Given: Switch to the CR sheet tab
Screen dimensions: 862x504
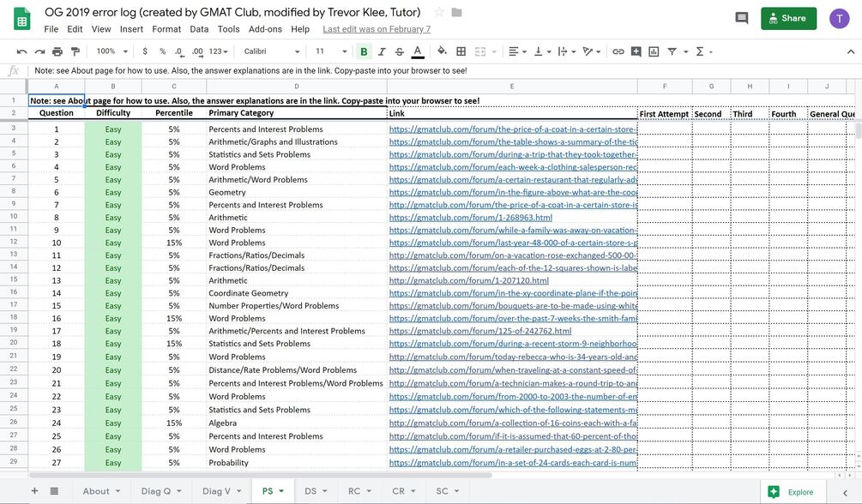Looking at the screenshot, I should [x=403, y=491].
